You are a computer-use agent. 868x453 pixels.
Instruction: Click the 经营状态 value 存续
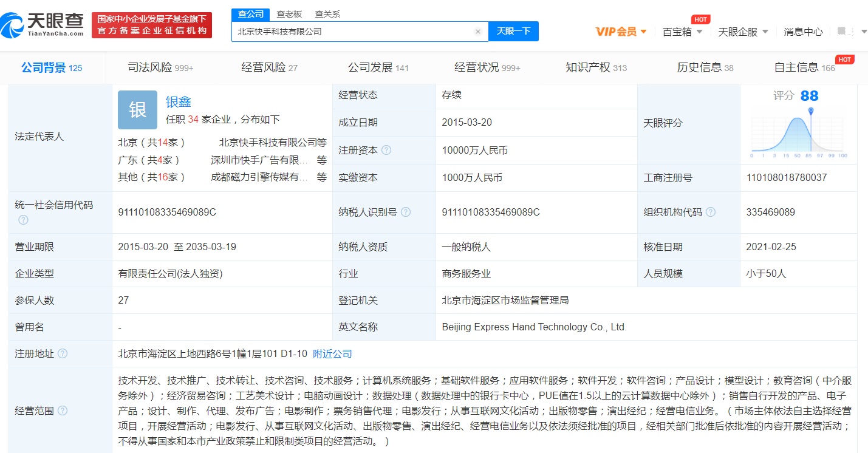click(452, 95)
